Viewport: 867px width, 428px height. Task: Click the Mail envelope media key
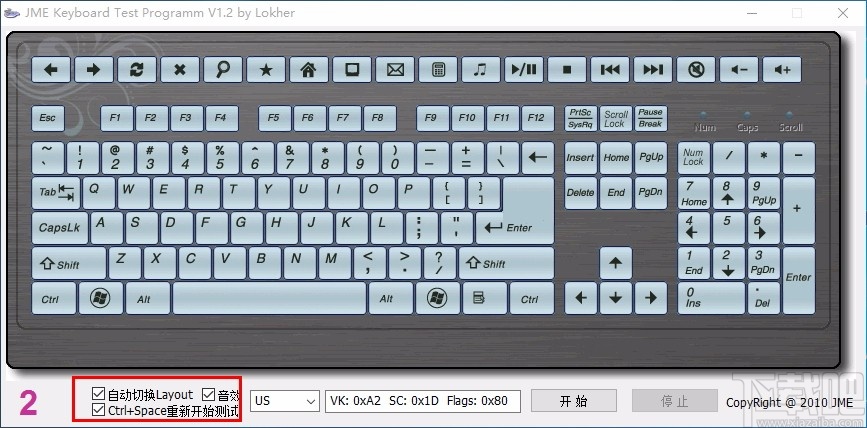point(395,70)
